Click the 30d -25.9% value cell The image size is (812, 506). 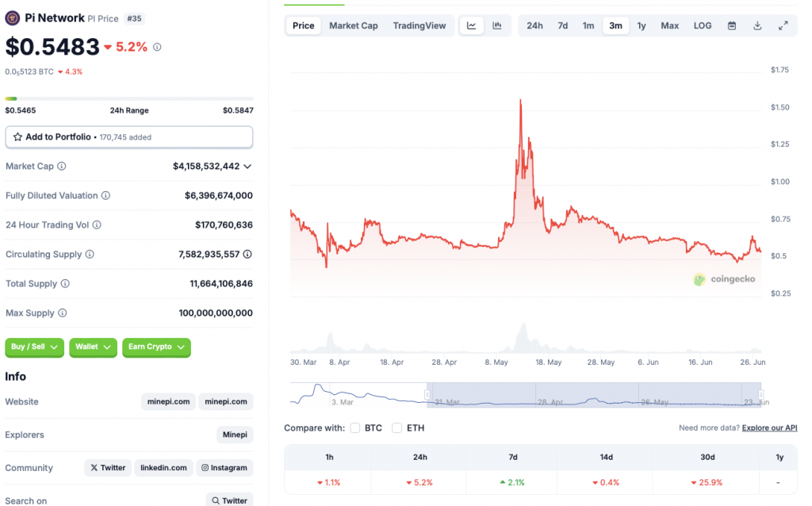(x=707, y=482)
